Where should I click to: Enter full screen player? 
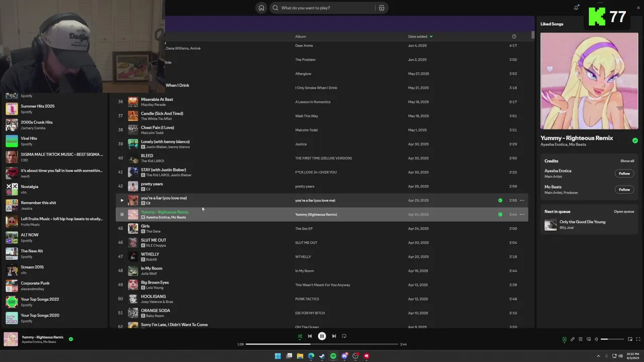638,339
